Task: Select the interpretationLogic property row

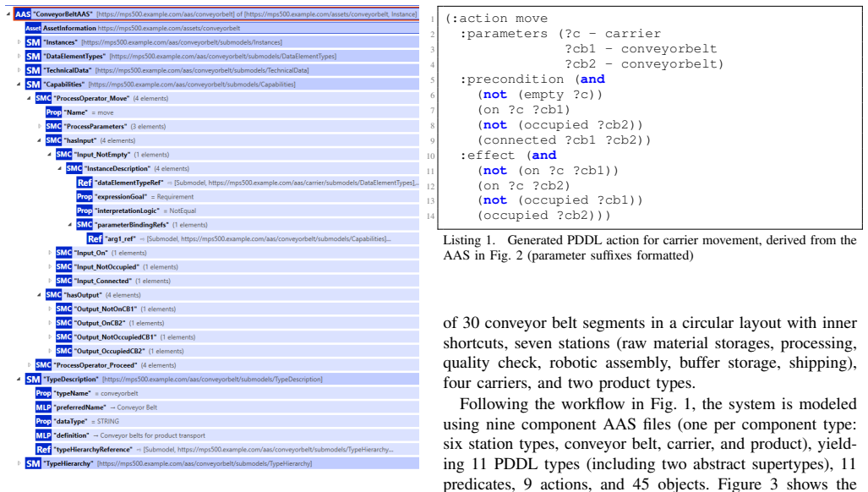Action: coord(248,210)
